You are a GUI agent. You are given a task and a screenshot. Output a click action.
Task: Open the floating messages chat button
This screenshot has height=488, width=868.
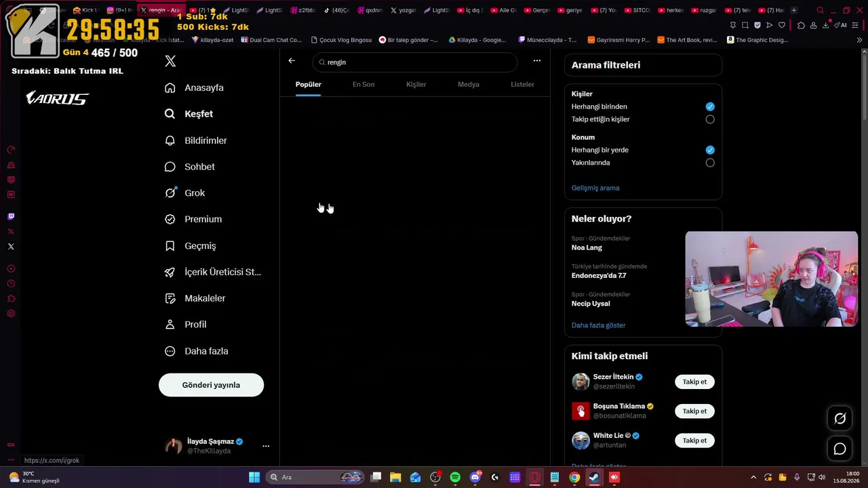(840, 449)
